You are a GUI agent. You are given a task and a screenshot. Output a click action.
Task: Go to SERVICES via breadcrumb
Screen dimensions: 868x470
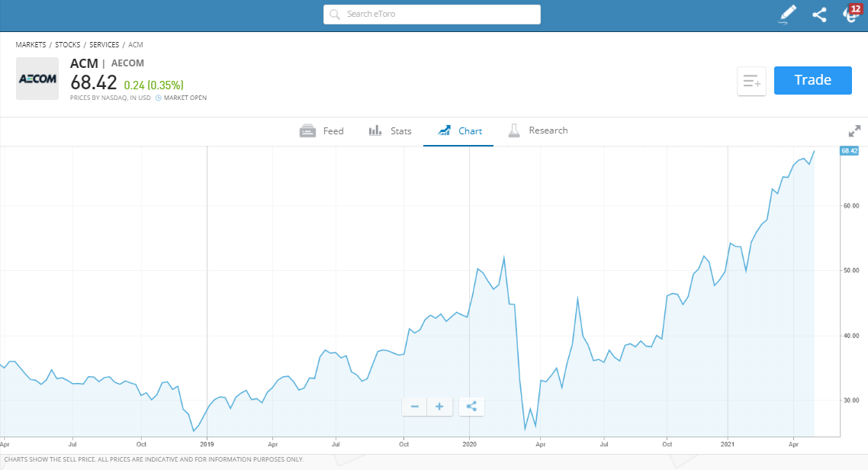pyautogui.click(x=104, y=44)
